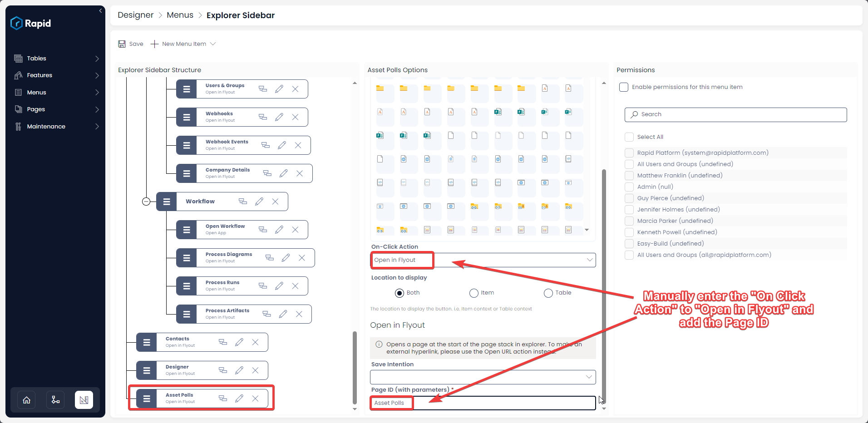868x423 pixels.
Task: Collapse the left sidebar chevron
Action: (x=100, y=10)
